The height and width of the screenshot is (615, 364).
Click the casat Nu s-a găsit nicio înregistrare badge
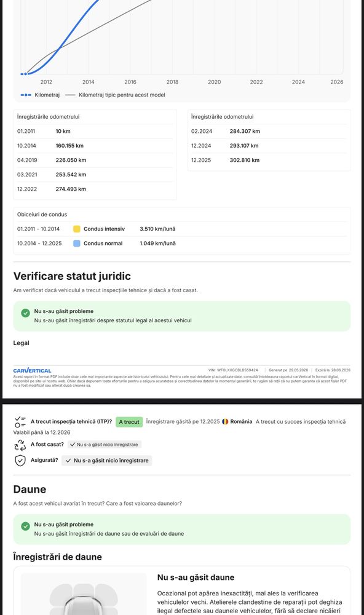pos(105,445)
